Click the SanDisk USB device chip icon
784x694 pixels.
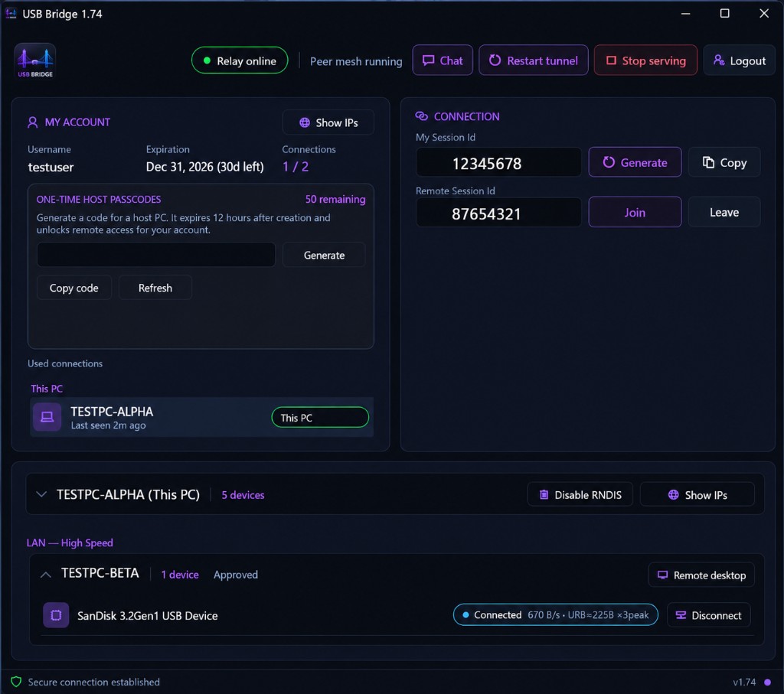[x=56, y=615]
